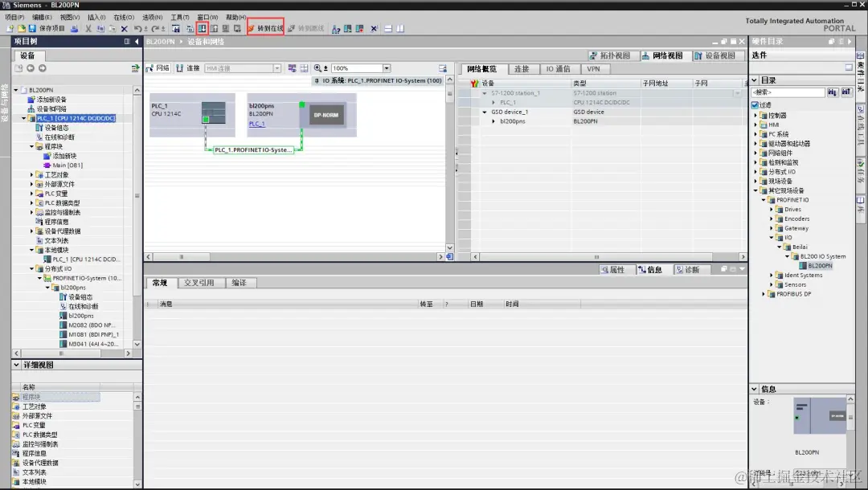The height and width of the screenshot is (490, 868).
Task: Click the copy icon in toolbar
Action: pos(100,28)
